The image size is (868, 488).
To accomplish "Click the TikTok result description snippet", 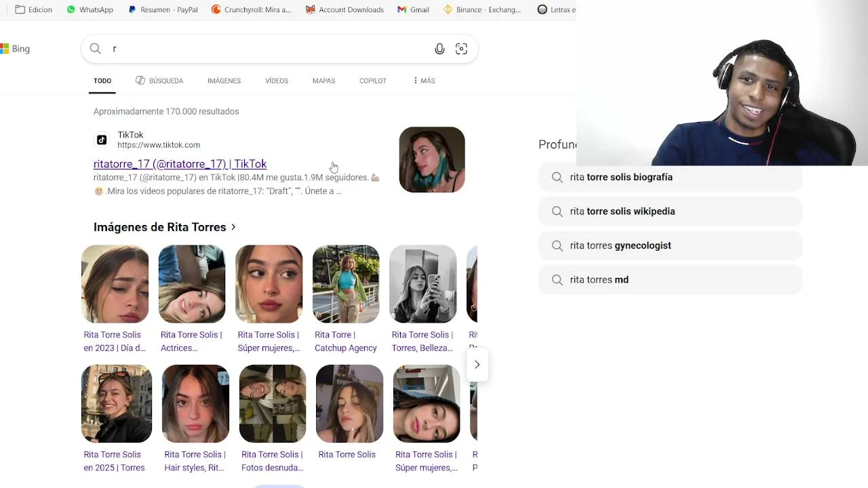I will 237,184.
